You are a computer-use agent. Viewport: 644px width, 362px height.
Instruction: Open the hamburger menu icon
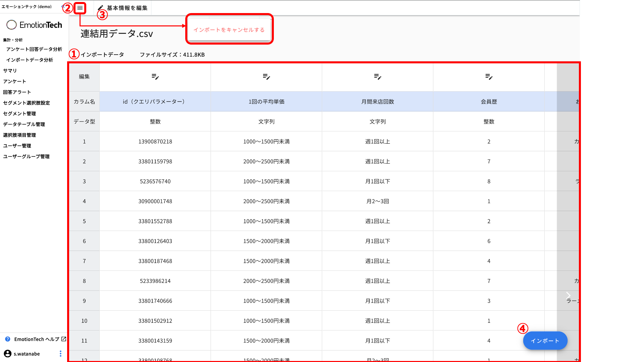pyautogui.click(x=80, y=8)
